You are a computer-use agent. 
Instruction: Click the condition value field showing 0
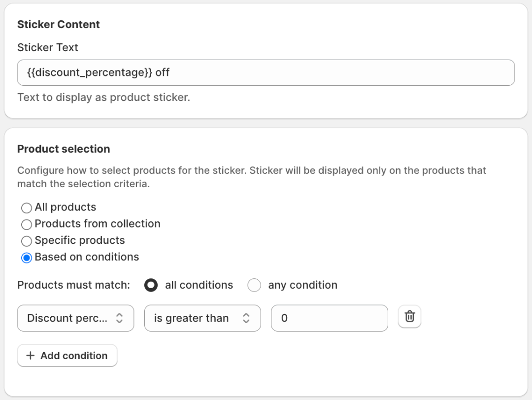(329, 318)
